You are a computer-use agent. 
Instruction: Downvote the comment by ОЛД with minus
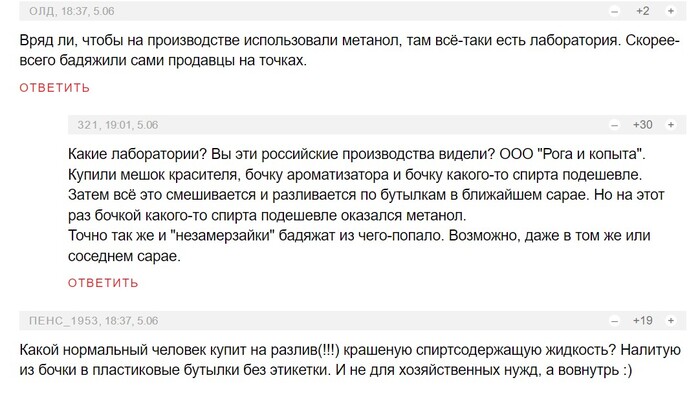click(615, 11)
